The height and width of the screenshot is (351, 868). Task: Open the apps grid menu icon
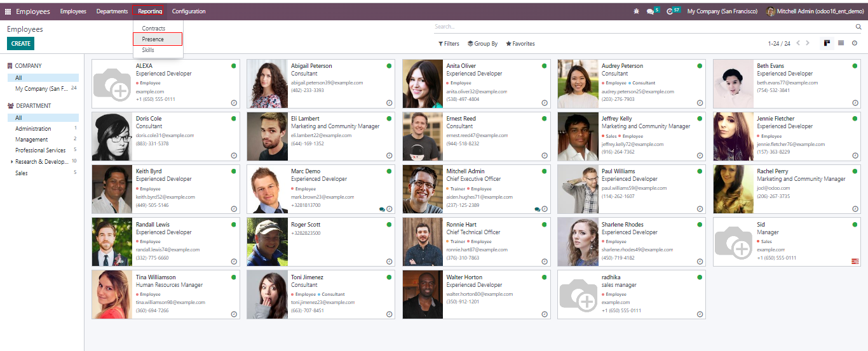pos(8,11)
